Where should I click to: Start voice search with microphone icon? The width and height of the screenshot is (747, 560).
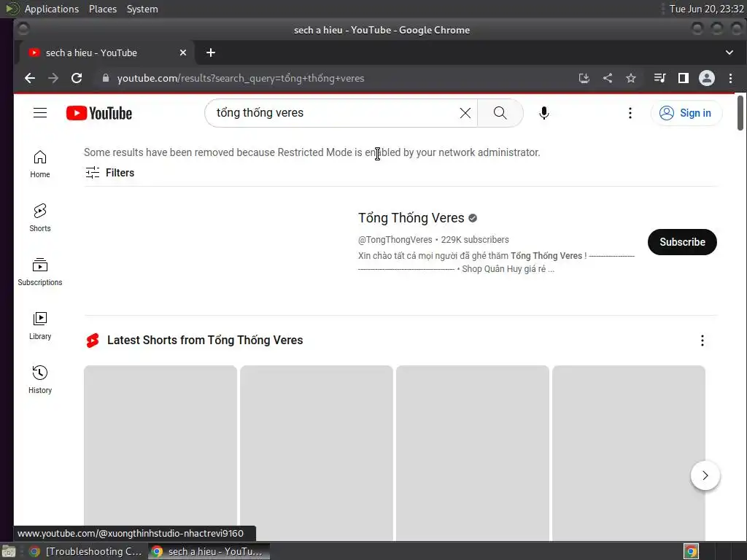[x=543, y=113]
